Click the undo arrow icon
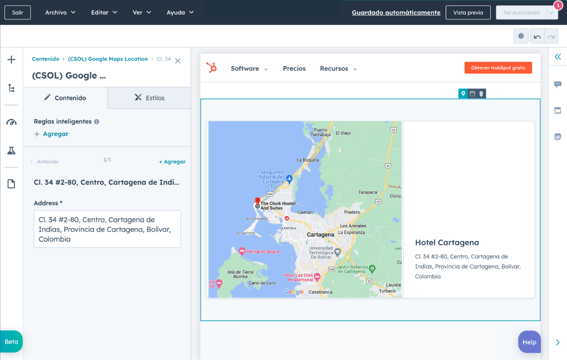Viewport: 567px width, 360px height. coord(537,37)
